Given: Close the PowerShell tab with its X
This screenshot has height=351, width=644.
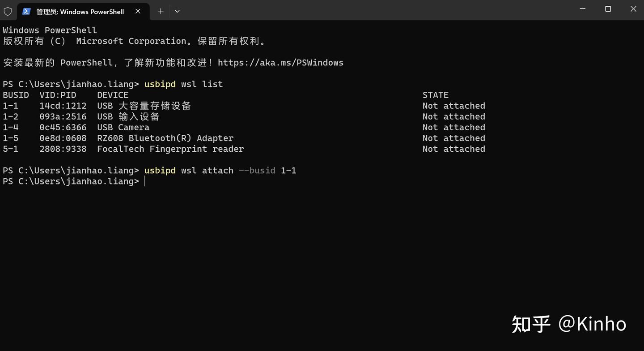Looking at the screenshot, I should click(138, 12).
